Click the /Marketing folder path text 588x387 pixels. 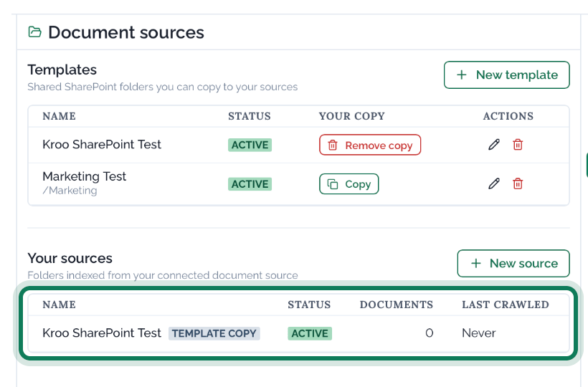pyautogui.click(x=70, y=191)
